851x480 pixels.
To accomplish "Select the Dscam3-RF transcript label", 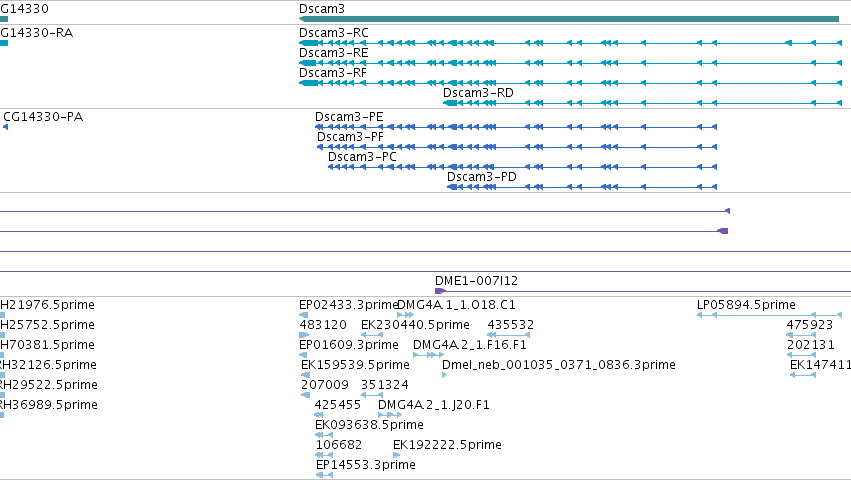I will [333, 73].
